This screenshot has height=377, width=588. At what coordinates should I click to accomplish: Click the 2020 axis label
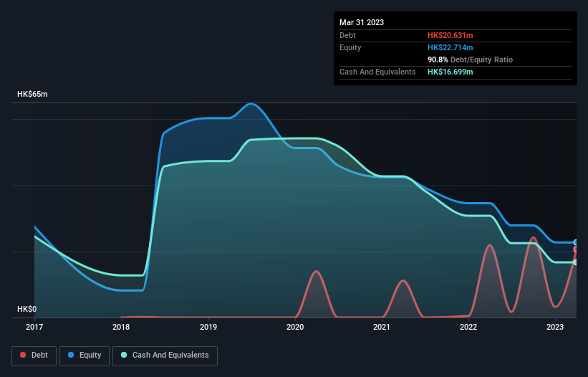[x=295, y=327]
